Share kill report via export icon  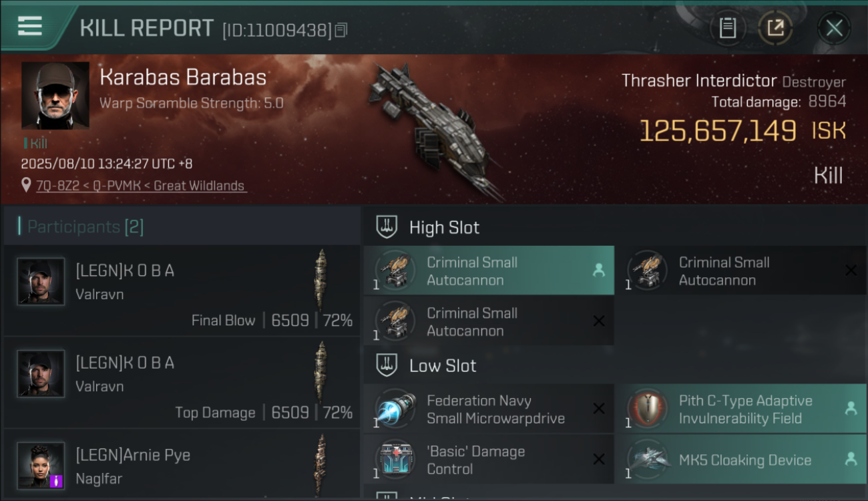point(775,28)
